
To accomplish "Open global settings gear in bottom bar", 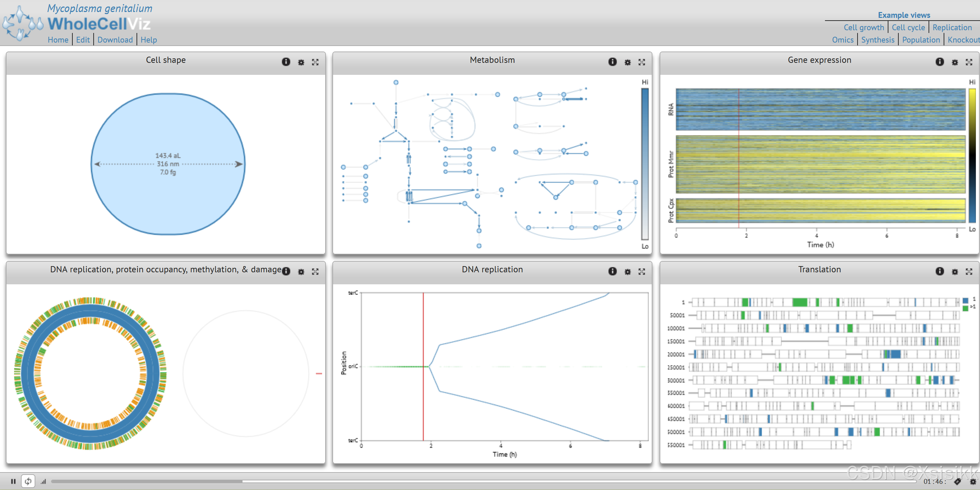I will [x=972, y=482].
